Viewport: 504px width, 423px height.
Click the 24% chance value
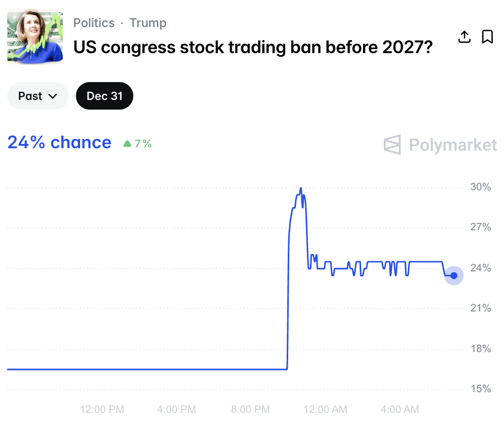click(x=59, y=142)
